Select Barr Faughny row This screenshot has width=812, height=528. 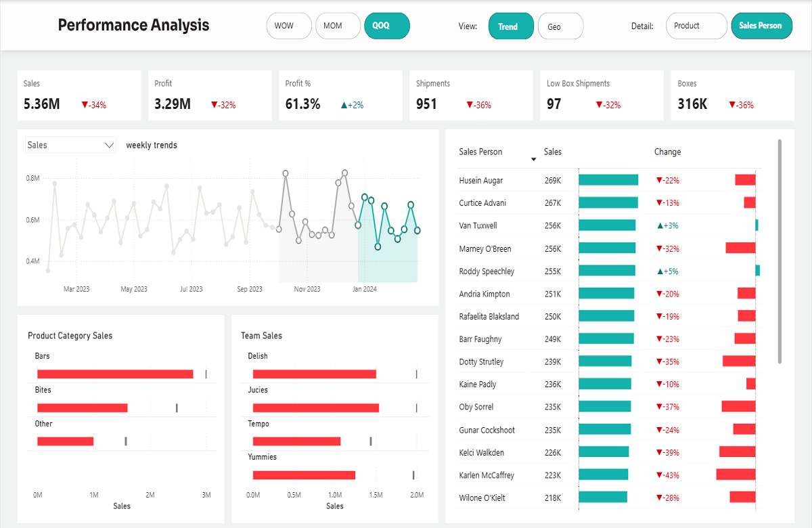point(609,338)
